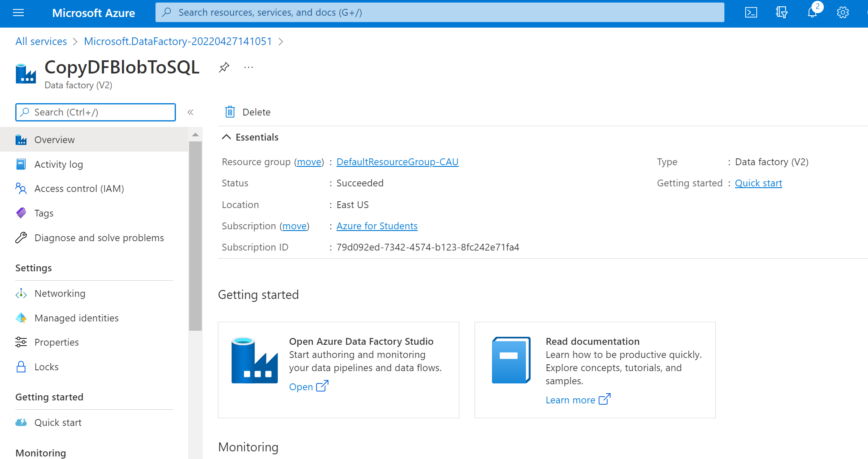Click the Diagnose wrench icon
The image size is (868, 459).
coord(21,237)
